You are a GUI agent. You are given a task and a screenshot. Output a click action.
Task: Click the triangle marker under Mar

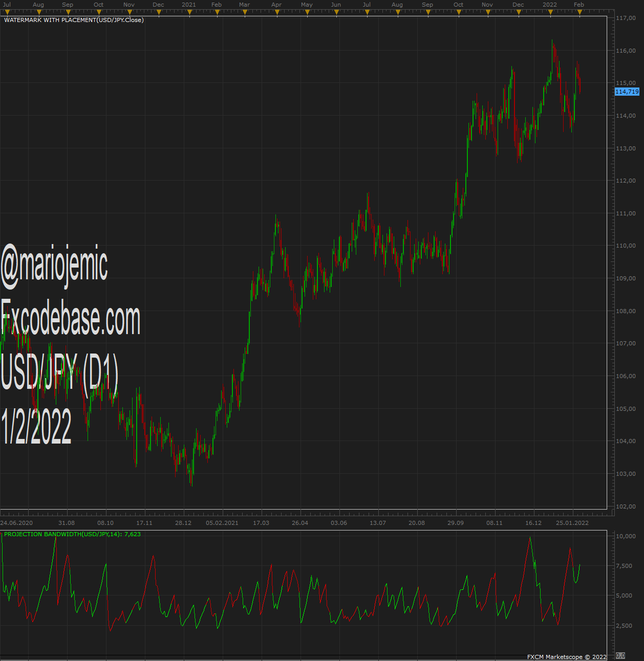pyautogui.click(x=245, y=13)
